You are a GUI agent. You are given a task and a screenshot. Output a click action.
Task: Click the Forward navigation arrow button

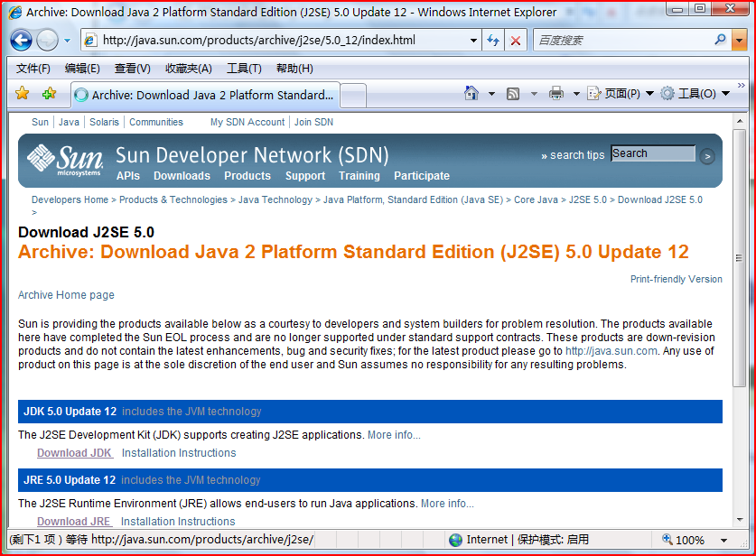47,40
